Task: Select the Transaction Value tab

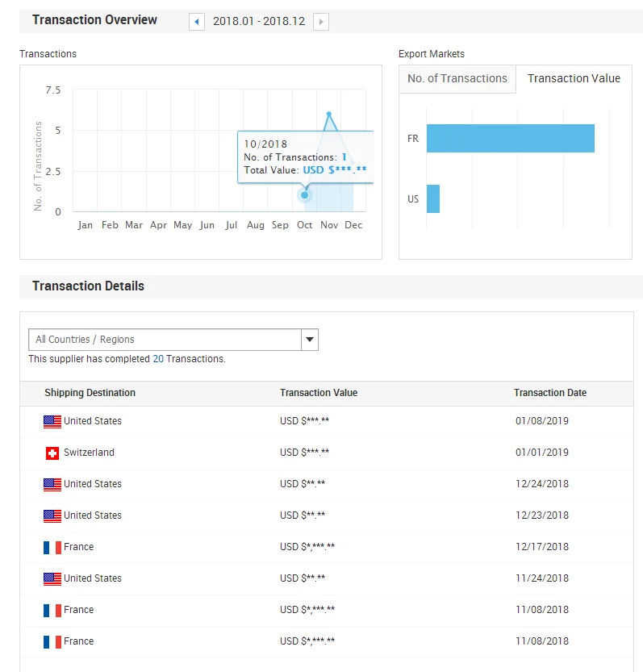Action: point(574,79)
